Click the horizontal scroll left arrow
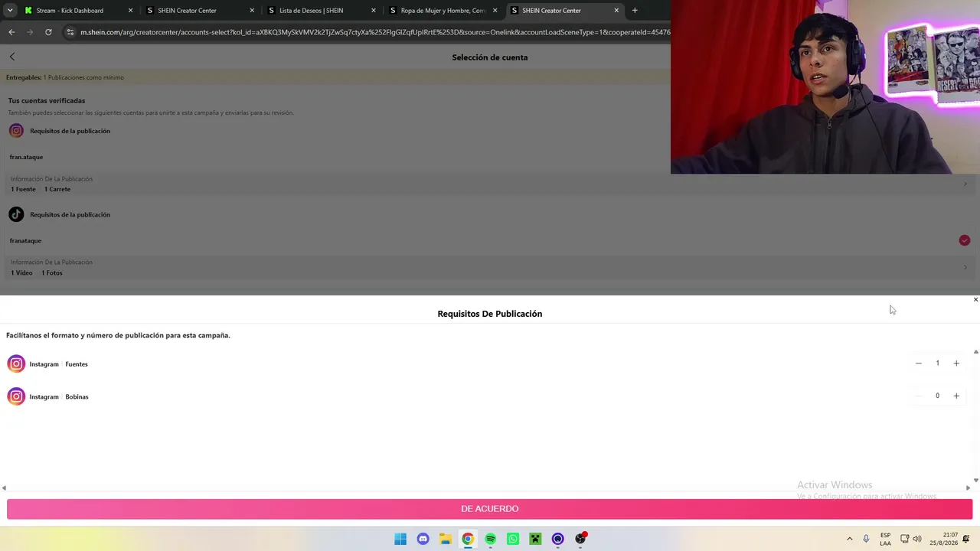Screen dimensions: 980x551 tap(4, 487)
